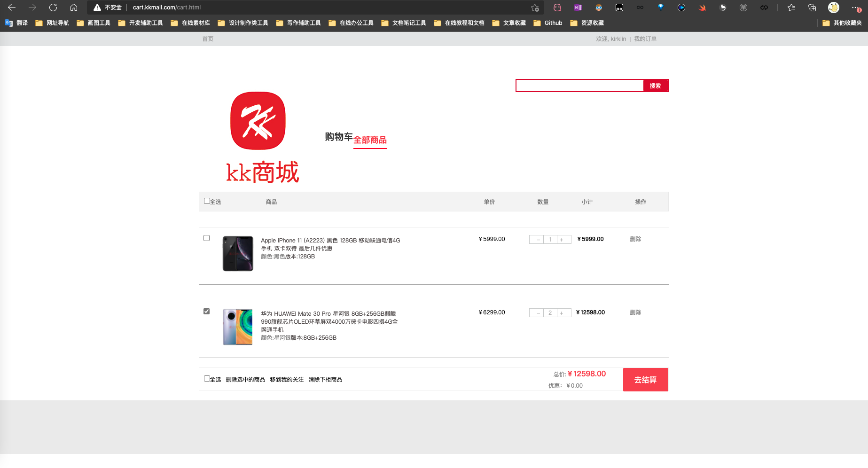Click the 不安全 site security warning icon
Image resolution: width=868 pixels, height=468 pixels.
(97, 8)
